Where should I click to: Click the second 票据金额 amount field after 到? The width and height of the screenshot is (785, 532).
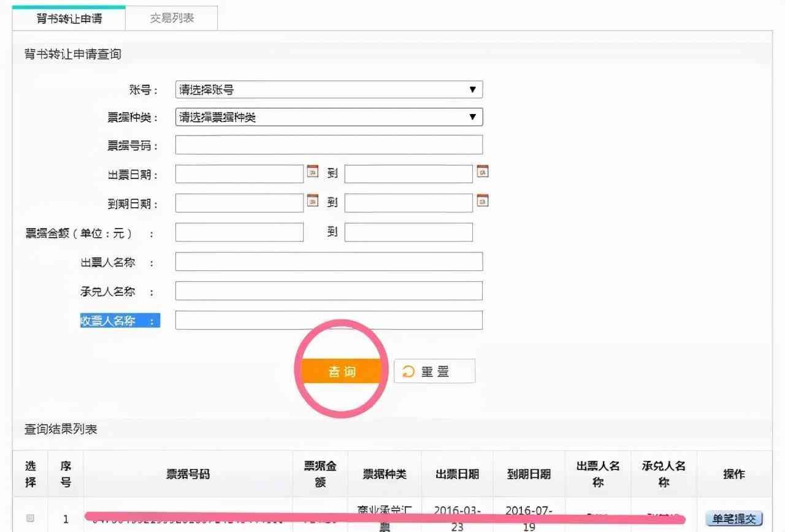(408, 232)
